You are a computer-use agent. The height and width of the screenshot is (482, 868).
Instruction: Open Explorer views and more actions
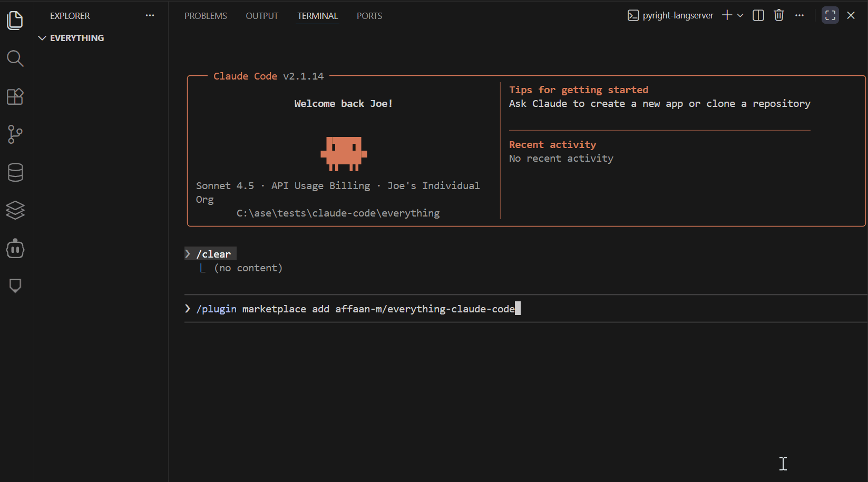[x=150, y=15]
